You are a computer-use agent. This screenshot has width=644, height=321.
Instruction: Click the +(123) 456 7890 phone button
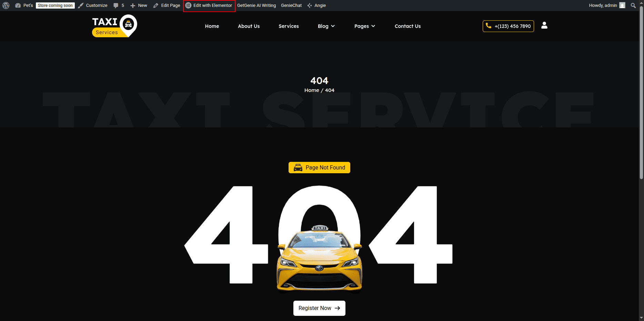[508, 26]
